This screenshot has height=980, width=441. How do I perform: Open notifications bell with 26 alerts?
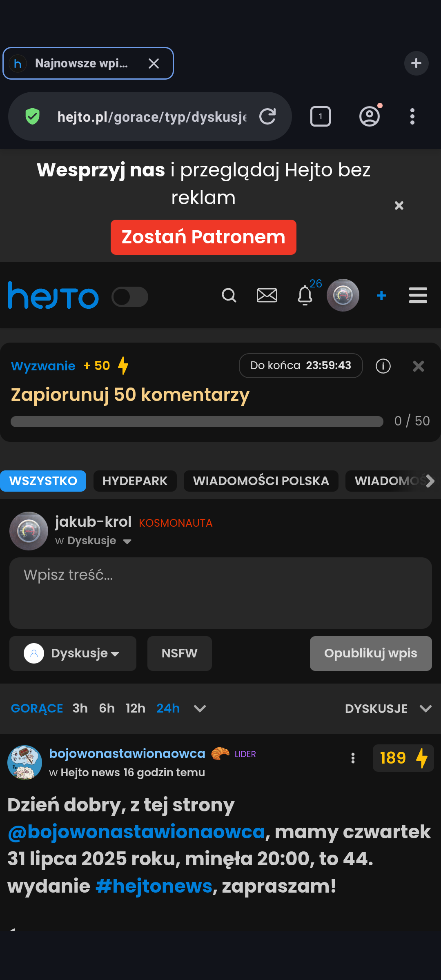coord(305,295)
